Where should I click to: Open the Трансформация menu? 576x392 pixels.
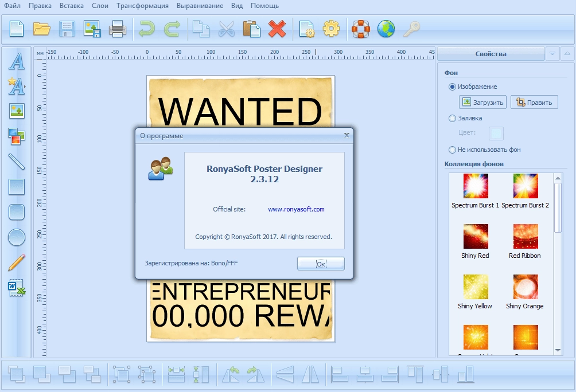pyautogui.click(x=142, y=6)
